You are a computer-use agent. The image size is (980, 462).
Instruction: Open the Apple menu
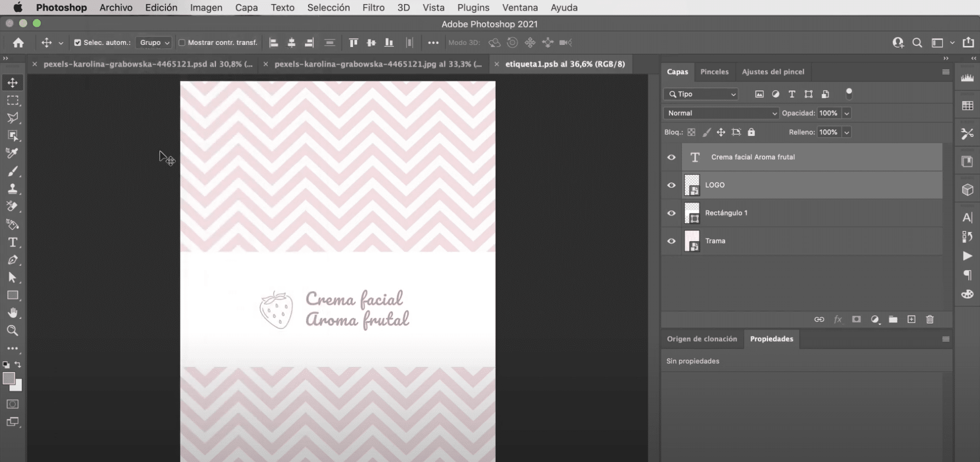pyautogui.click(x=18, y=7)
